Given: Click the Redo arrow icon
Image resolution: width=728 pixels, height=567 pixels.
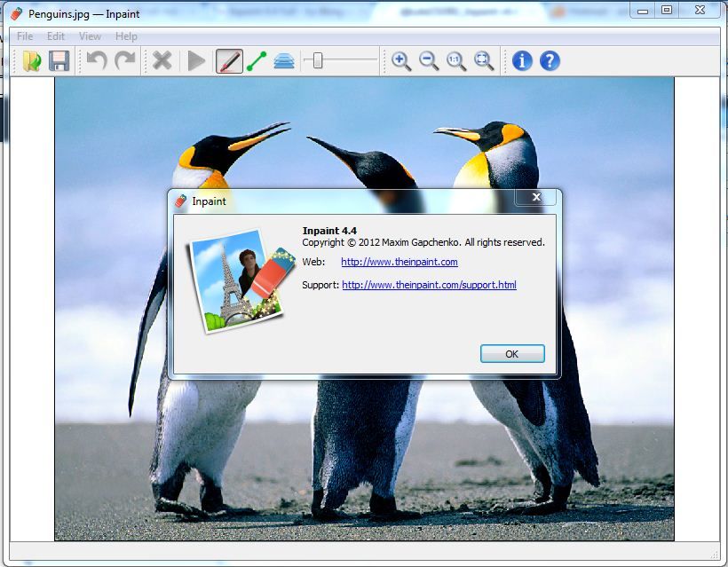Looking at the screenshot, I should (126, 60).
